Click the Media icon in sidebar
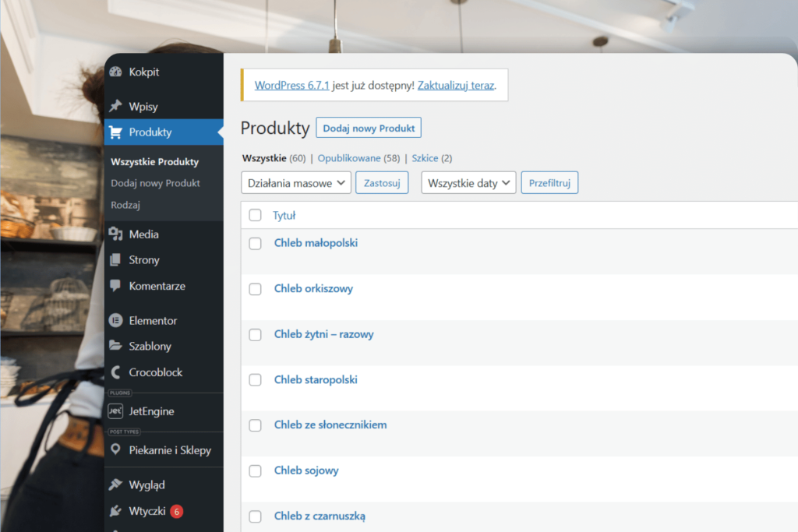Screen dimensions: 798x532 (116, 234)
